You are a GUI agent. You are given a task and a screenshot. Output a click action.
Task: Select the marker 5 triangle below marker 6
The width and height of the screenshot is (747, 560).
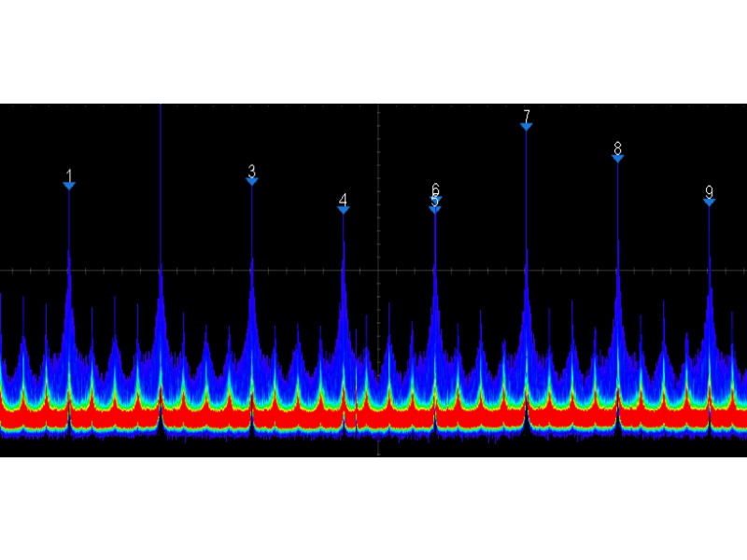(435, 209)
